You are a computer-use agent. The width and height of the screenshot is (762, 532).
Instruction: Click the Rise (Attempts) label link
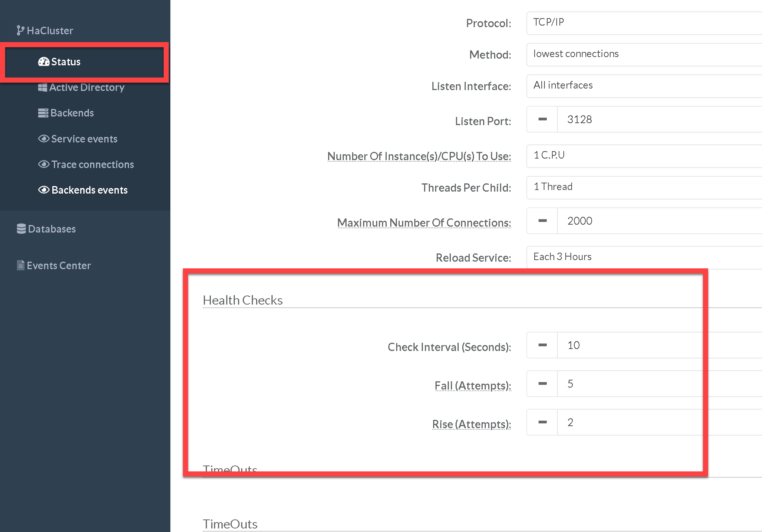click(471, 424)
